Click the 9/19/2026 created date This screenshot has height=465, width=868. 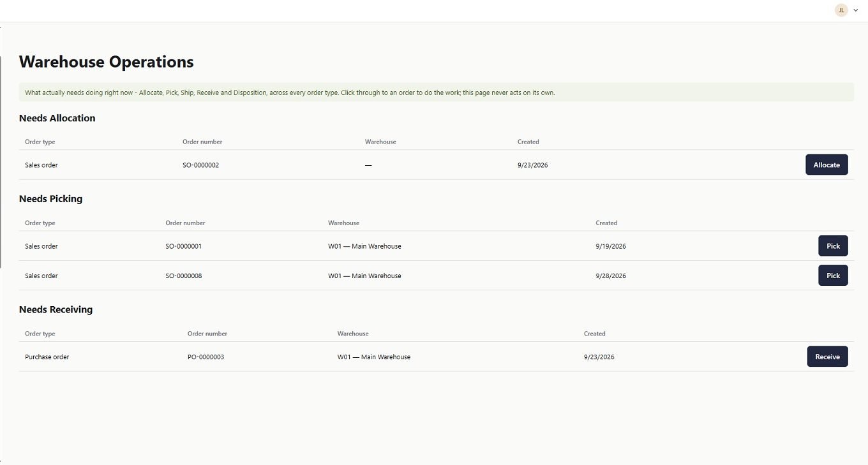click(611, 246)
